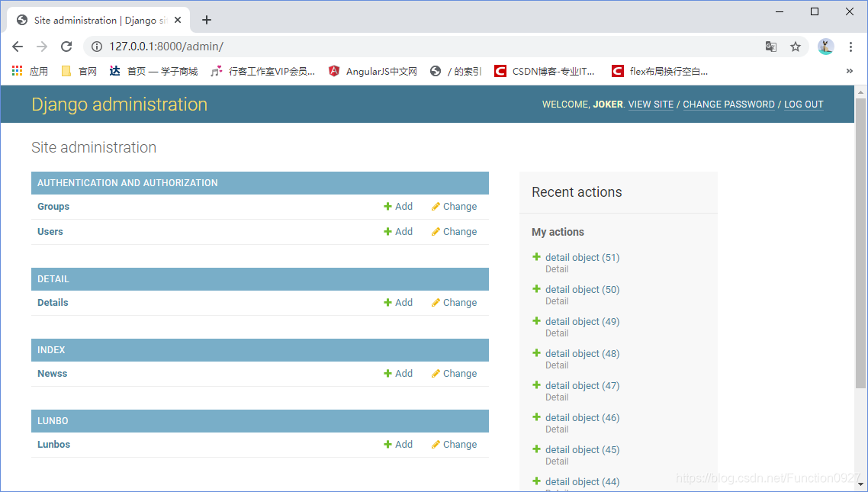Click the page vertical scrollbar thumb
868x492 pixels.
click(x=861, y=243)
